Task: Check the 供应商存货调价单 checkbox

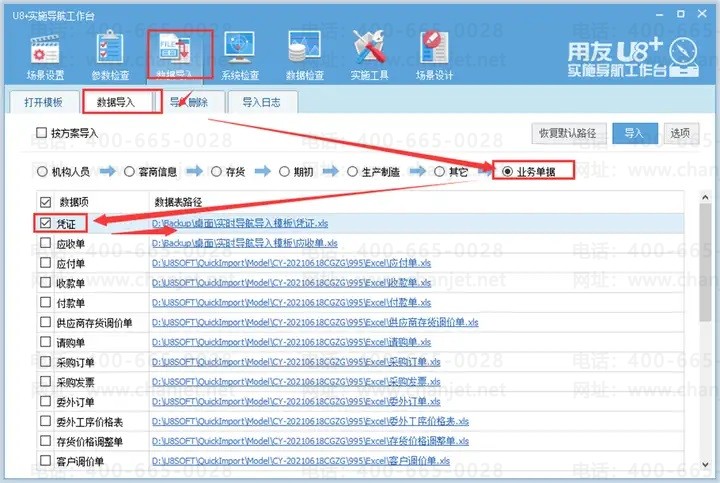Action: (x=45, y=322)
